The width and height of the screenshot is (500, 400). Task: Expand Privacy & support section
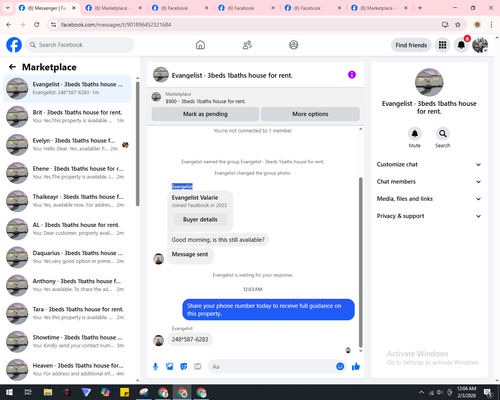429,216
